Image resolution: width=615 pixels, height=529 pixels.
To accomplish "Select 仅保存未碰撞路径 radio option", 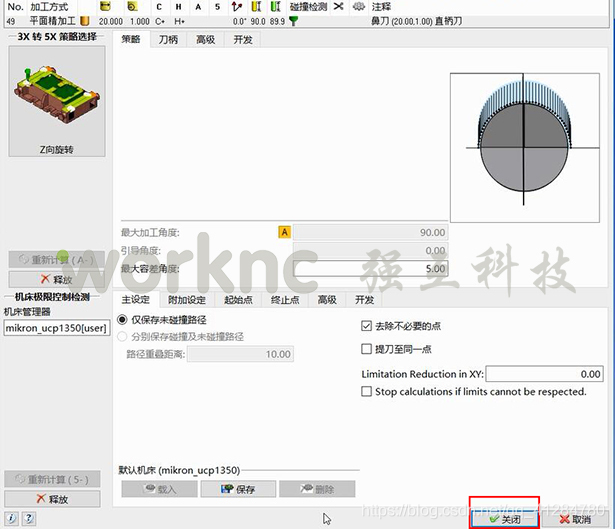I will point(122,320).
